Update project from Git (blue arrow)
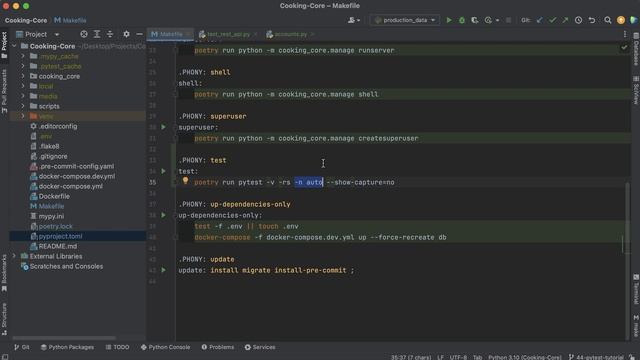 [x=540, y=20]
